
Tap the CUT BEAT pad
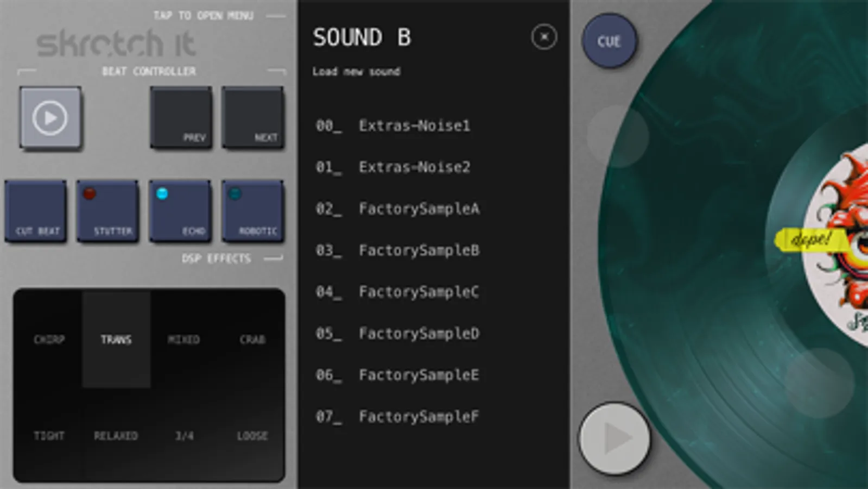36,211
